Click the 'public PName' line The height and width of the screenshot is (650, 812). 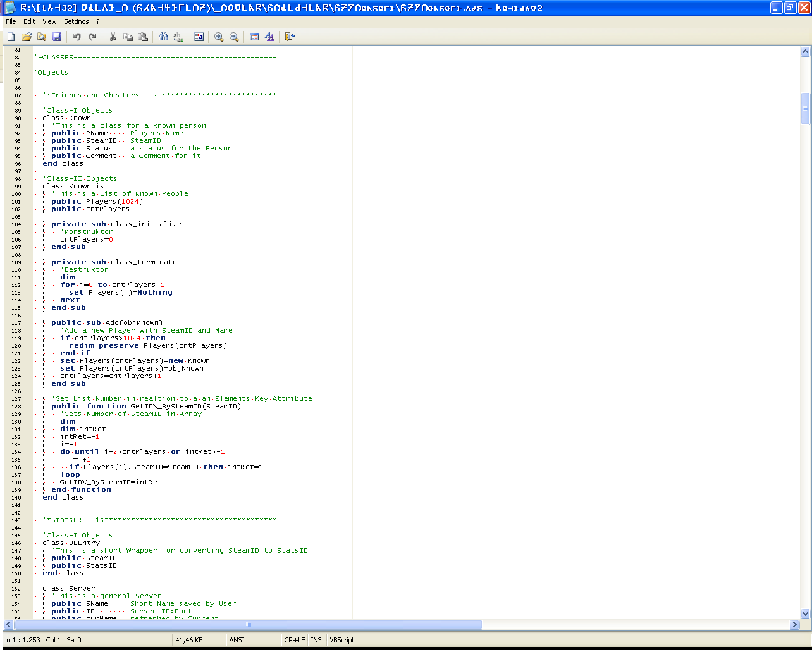(117, 133)
